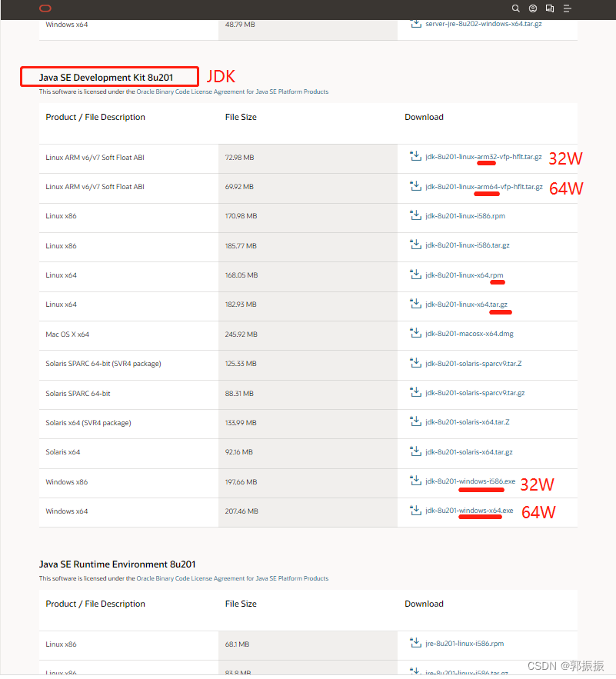The height and width of the screenshot is (679, 616).
Task: Click download icon for jdk-8u201-solaris-sparcv9.tar.gz
Action: coord(415,392)
